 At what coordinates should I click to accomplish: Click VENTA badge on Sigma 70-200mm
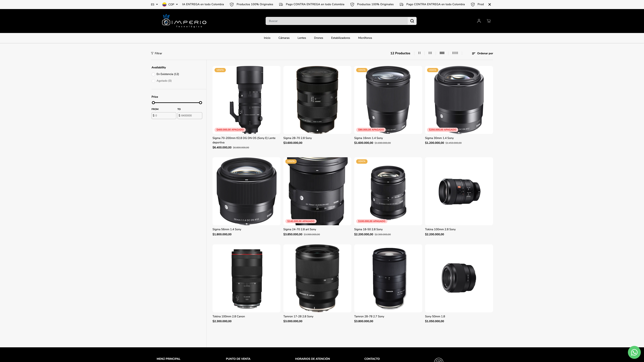pyautogui.click(x=220, y=70)
